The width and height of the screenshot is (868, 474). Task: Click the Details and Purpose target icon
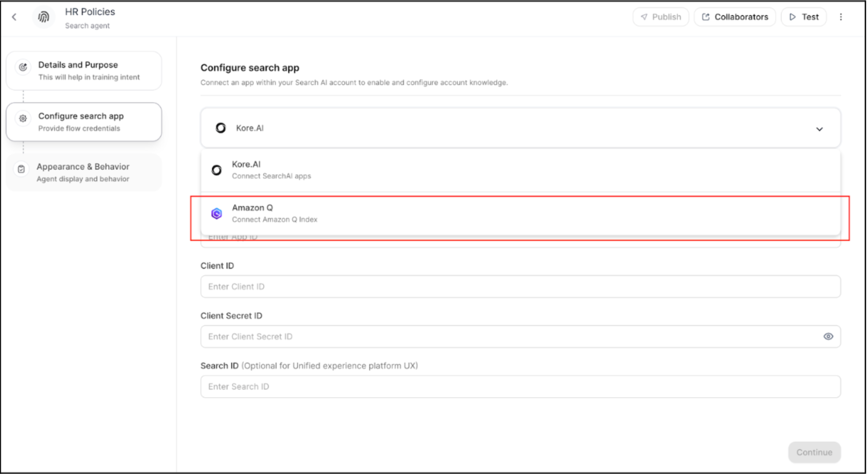click(23, 67)
